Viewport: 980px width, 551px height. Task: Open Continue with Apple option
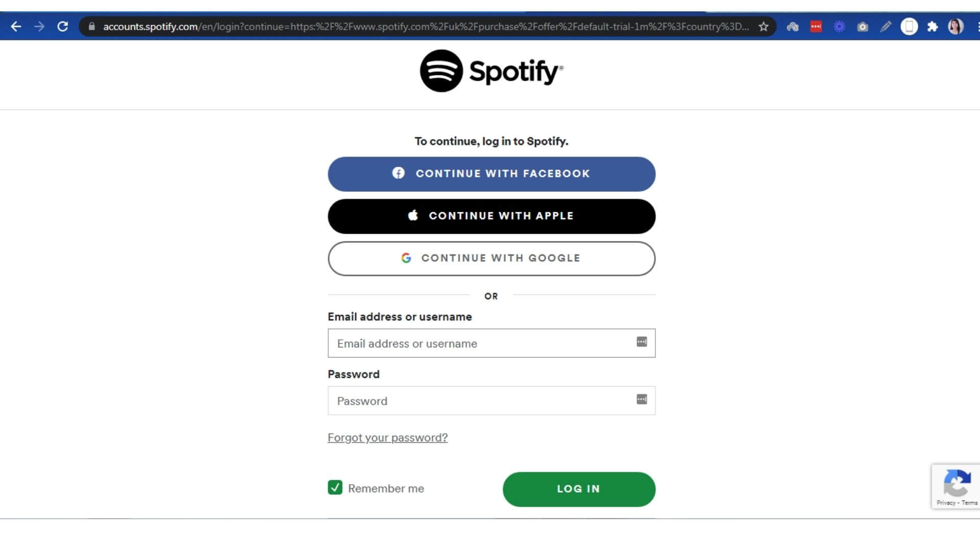[x=492, y=216]
